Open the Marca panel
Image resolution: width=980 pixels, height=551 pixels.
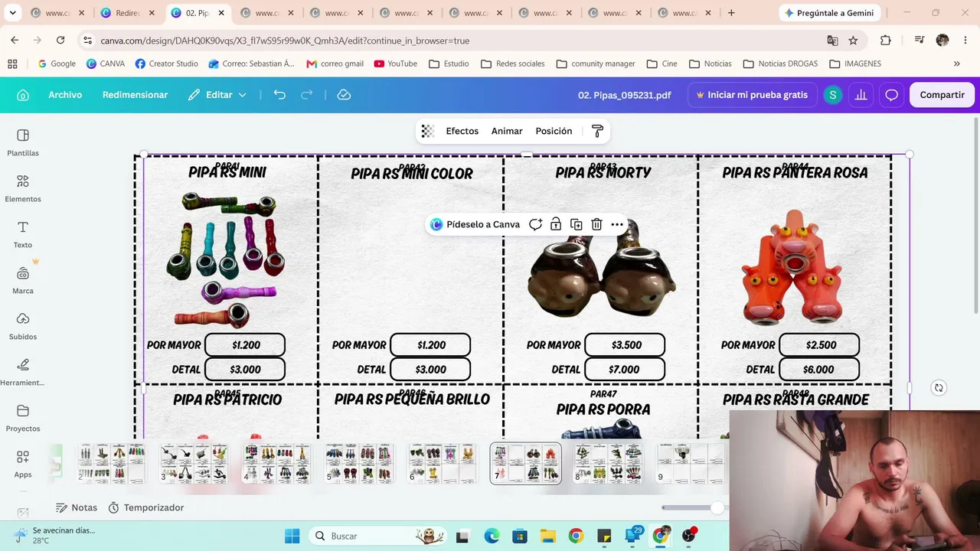tap(23, 280)
